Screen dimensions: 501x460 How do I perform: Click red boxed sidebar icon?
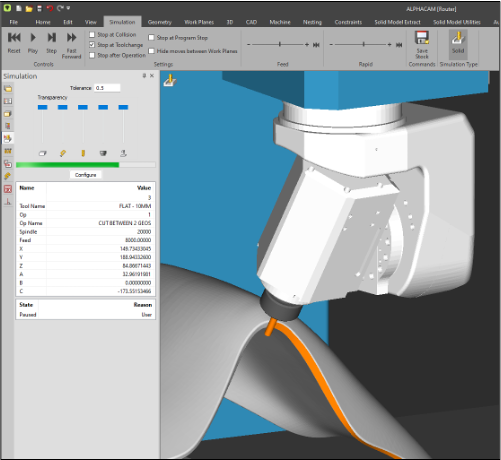[8, 189]
